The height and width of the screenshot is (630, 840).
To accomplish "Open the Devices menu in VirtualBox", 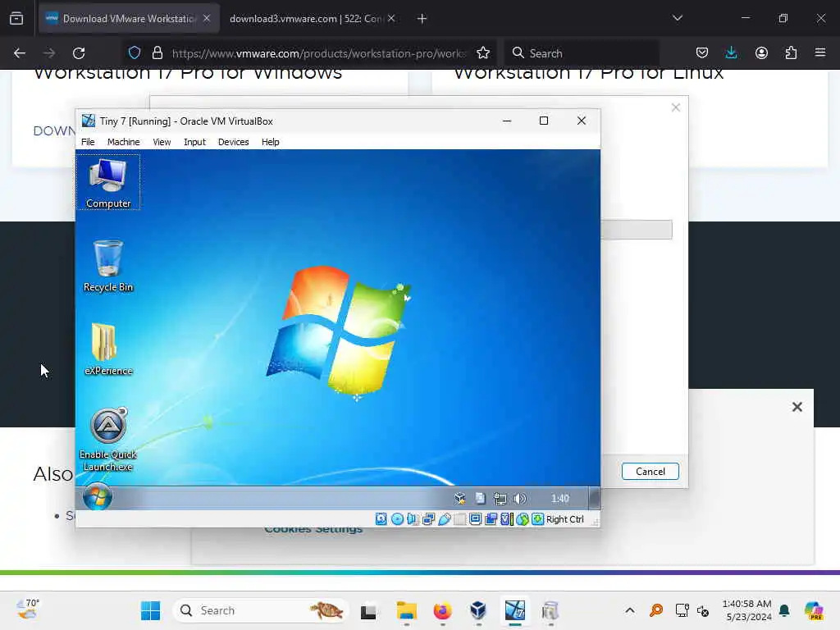I will tap(233, 142).
